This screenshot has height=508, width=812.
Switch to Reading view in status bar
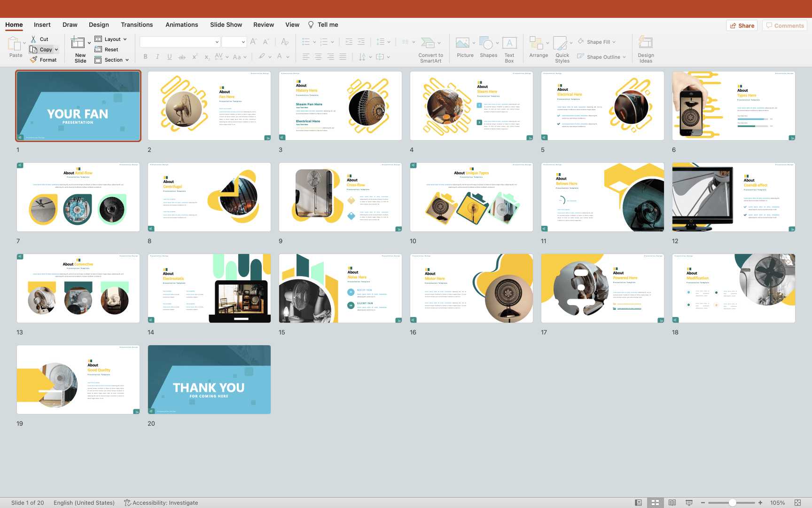point(672,502)
